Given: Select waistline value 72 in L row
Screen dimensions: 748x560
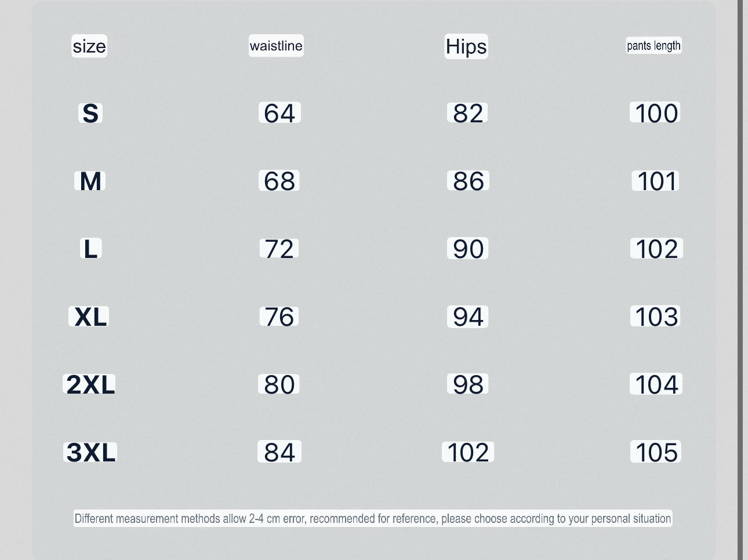Looking at the screenshot, I should pos(279,249).
